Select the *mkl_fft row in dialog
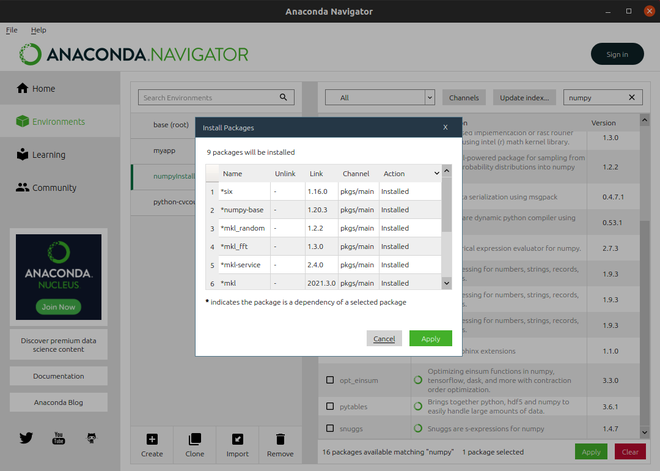 [x=323, y=246]
